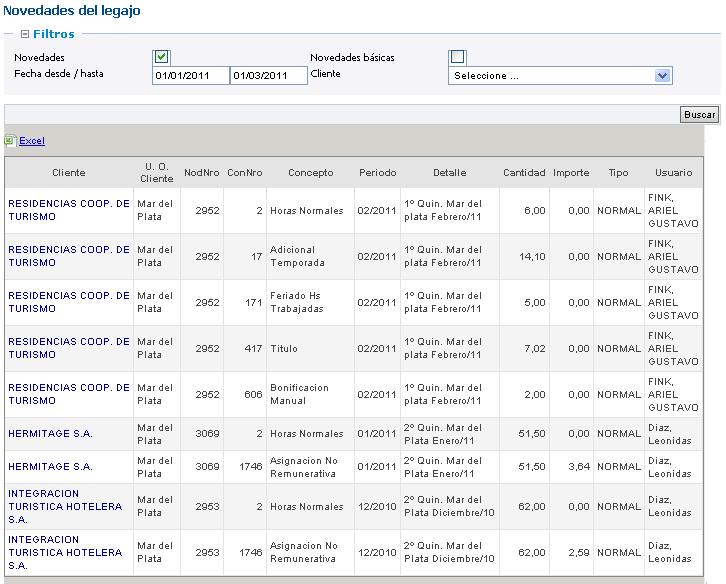This screenshot has height=584, width=726.
Task: Open HERMITAGE S.A. link for Asignacion No Remunerativa
Action: (x=50, y=467)
